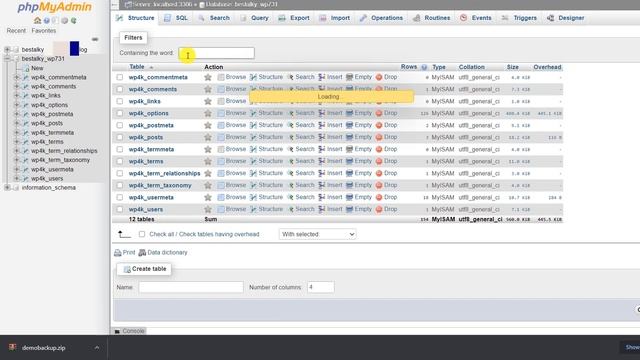The image size is (640, 360).
Task: Open the Triggers tab
Action: click(x=520, y=18)
